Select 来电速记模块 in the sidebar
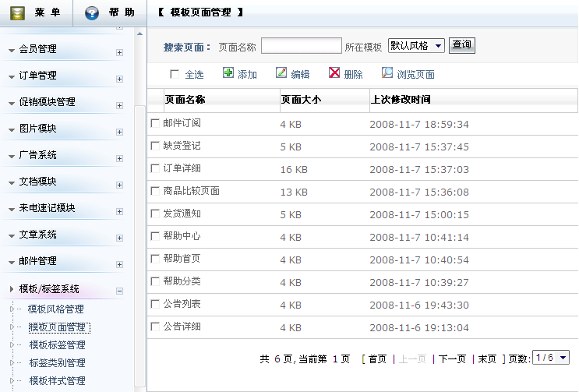The width and height of the screenshot is (579, 392). point(48,208)
